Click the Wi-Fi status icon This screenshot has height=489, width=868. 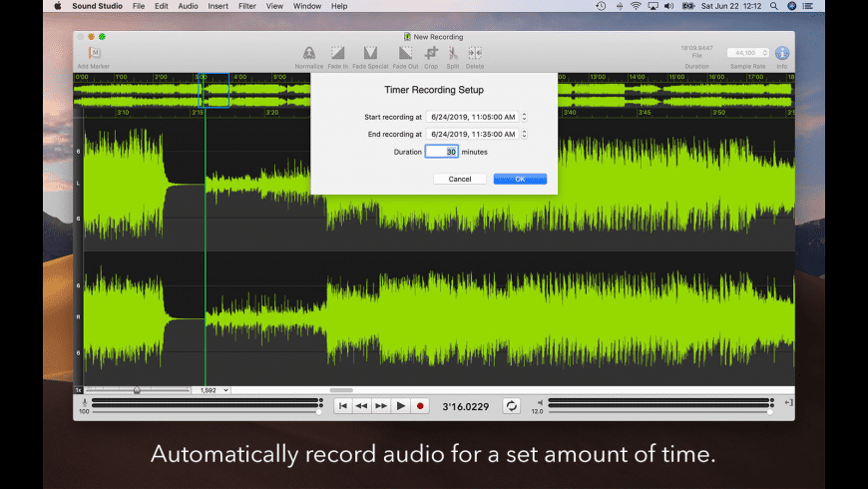point(637,6)
